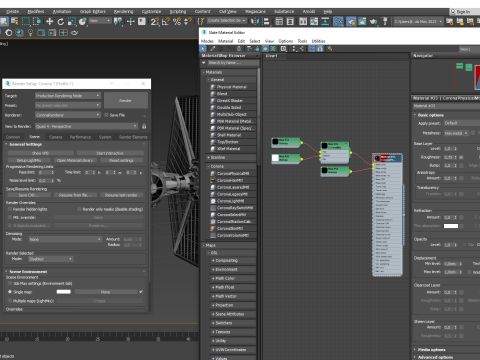Select the Rotate tool in main toolbar
Viewport: 480px width, 360px height.
pos(60,22)
